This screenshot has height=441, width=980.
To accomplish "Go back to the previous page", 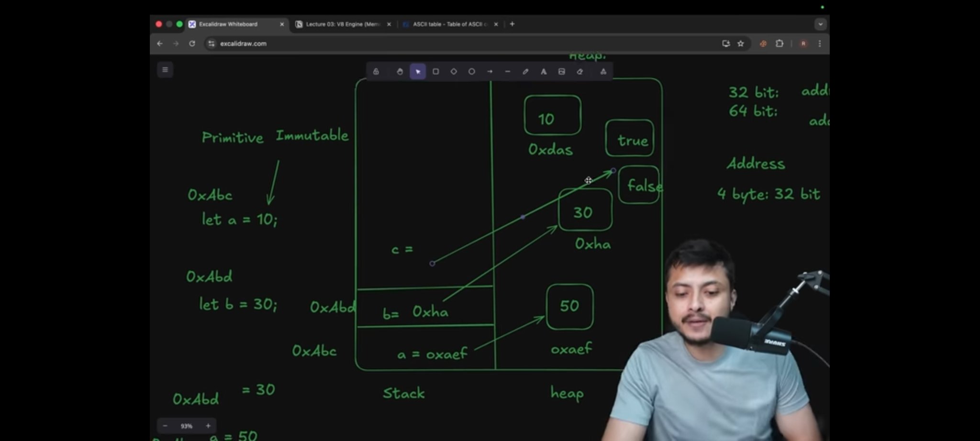I will (160, 44).
